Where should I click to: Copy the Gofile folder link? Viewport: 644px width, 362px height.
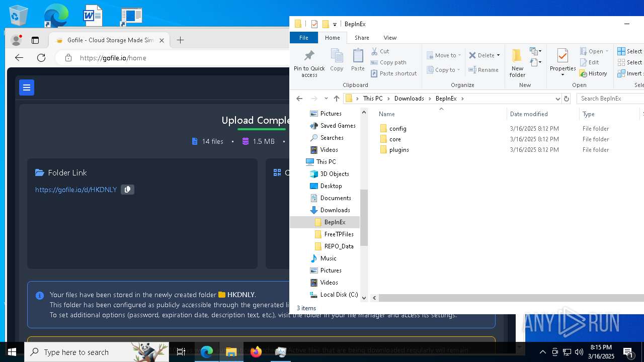pyautogui.click(x=127, y=190)
